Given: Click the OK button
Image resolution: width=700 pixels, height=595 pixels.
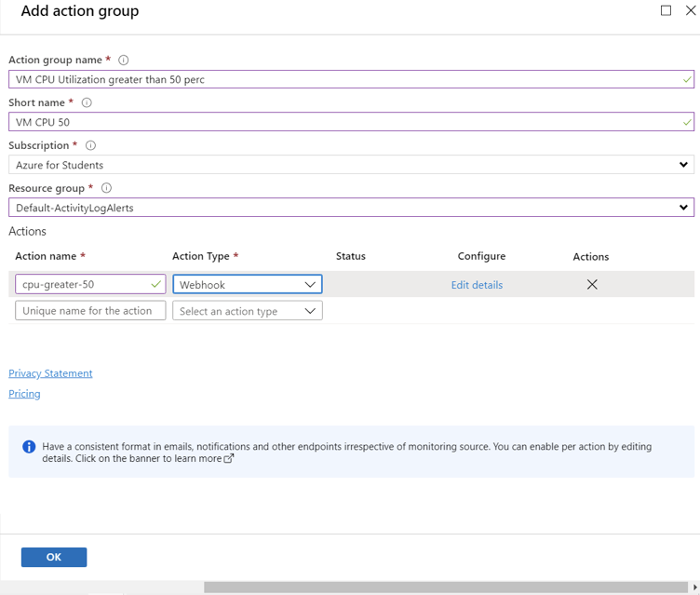Looking at the screenshot, I should pyautogui.click(x=54, y=557).
